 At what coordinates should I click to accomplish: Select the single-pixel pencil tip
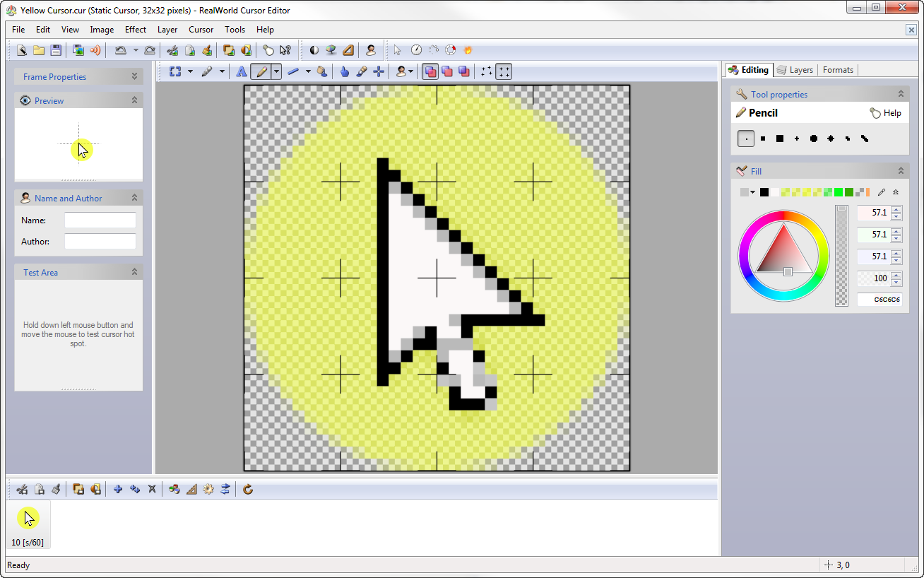746,138
